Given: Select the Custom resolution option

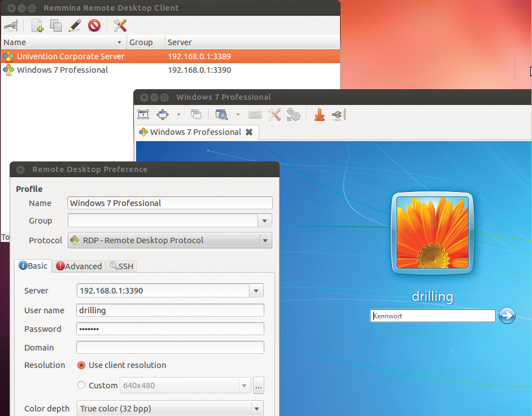Looking at the screenshot, I should pyautogui.click(x=80, y=385).
